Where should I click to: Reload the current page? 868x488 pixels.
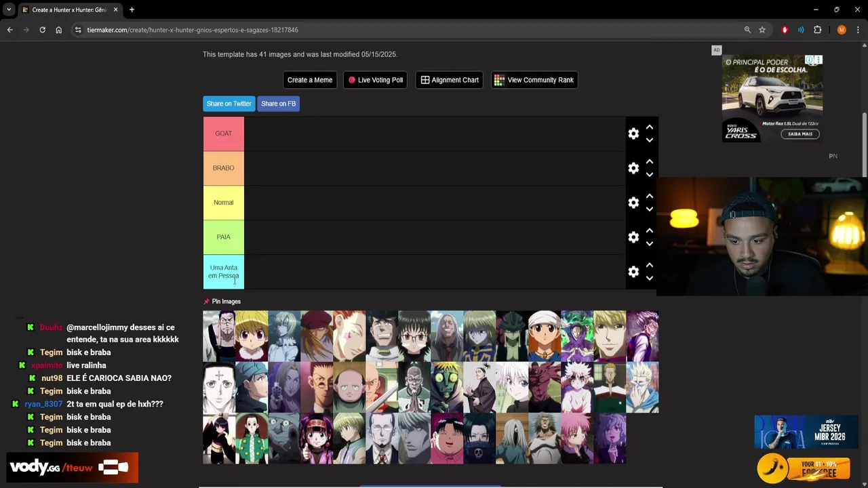[x=42, y=30]
